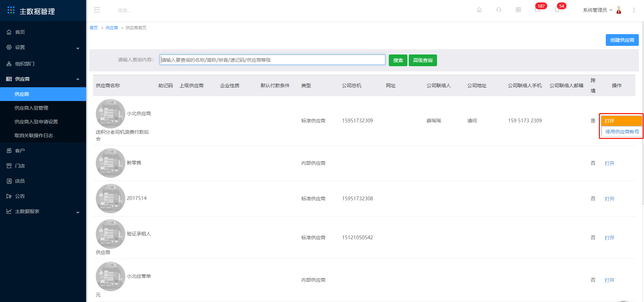Open the vertical three-dot more menu
The width and height of the screenshot is (644, 302).
click(634, 10)
